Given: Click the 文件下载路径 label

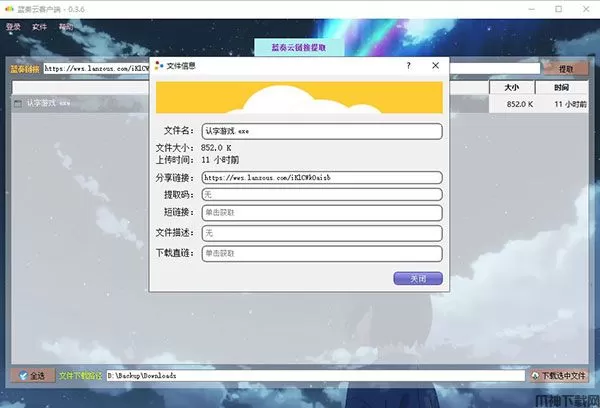Looking at the screenshot, I should pyautogui.click(x=80, y=376).
